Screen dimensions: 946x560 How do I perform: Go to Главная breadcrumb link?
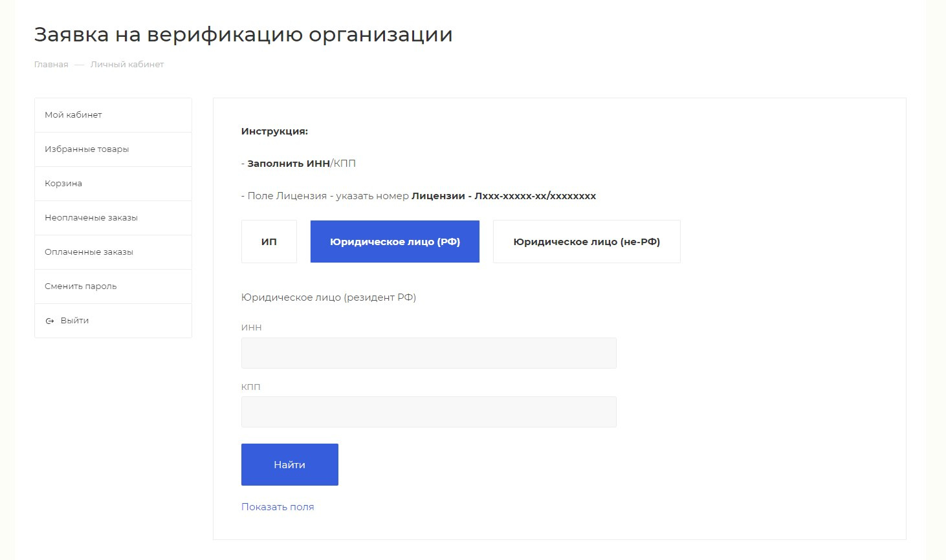coord(51,65)
